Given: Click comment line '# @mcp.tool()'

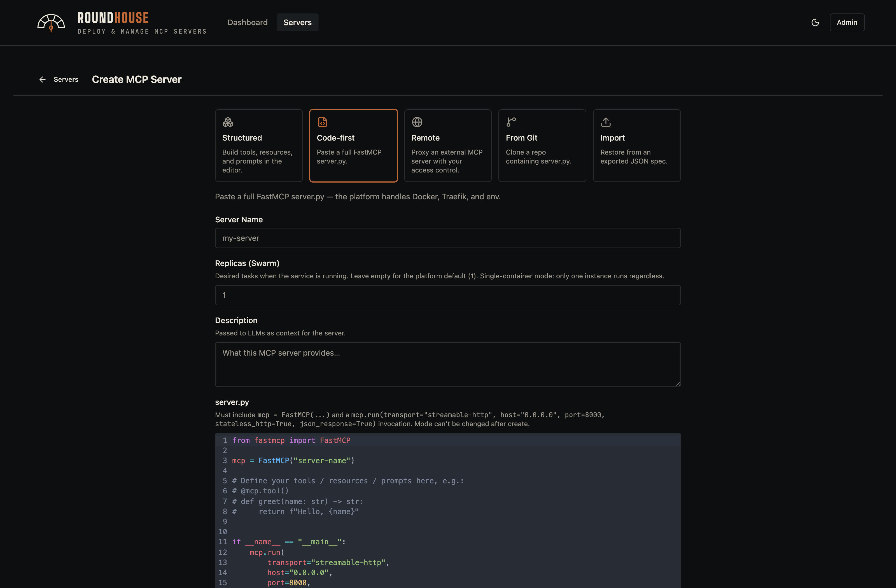Looking at the screenshot, I should point(260,491).
